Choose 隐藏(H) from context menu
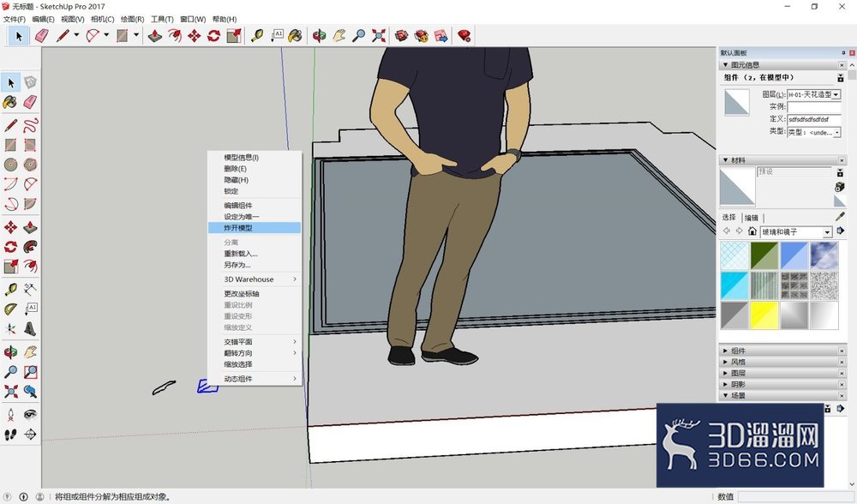The image size is (857, 504). tap(255, 180)
